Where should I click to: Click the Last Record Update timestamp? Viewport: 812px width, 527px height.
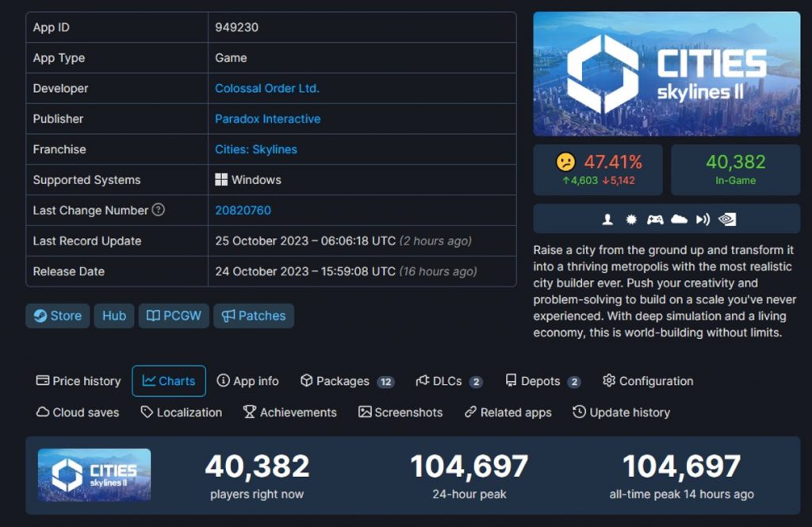(x=343, y=241)
